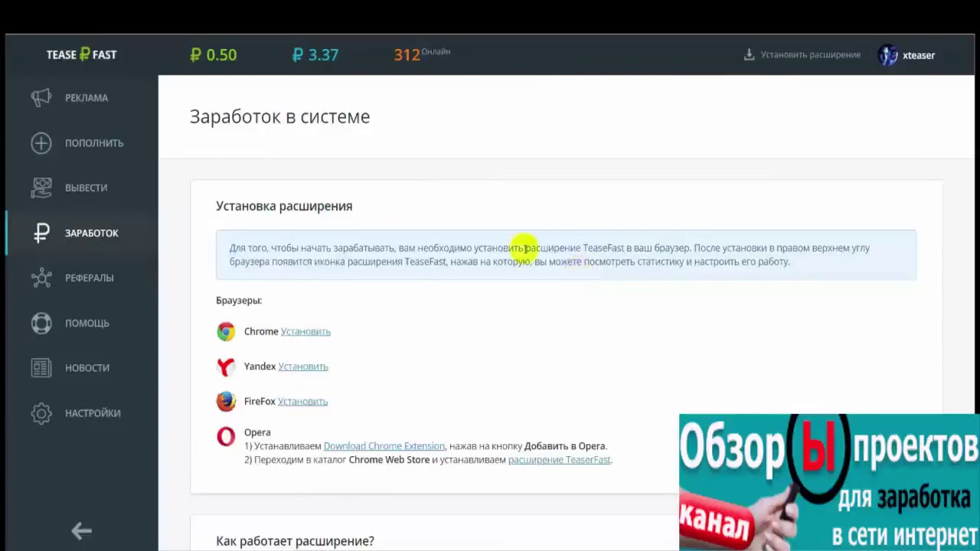Collapse the sidebar with the left arrow
This screenshot has width=980, height=551.
[x=81, y=530]
